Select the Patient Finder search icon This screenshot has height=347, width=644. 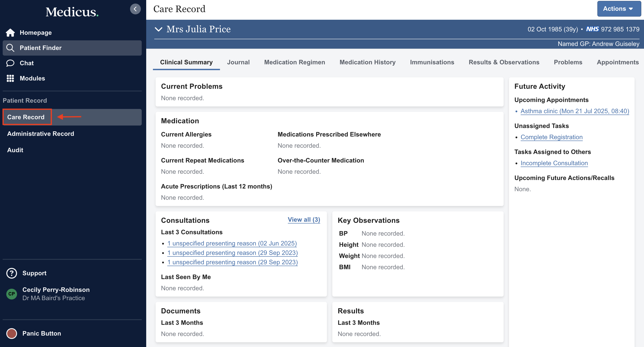(x=10, y=48)
